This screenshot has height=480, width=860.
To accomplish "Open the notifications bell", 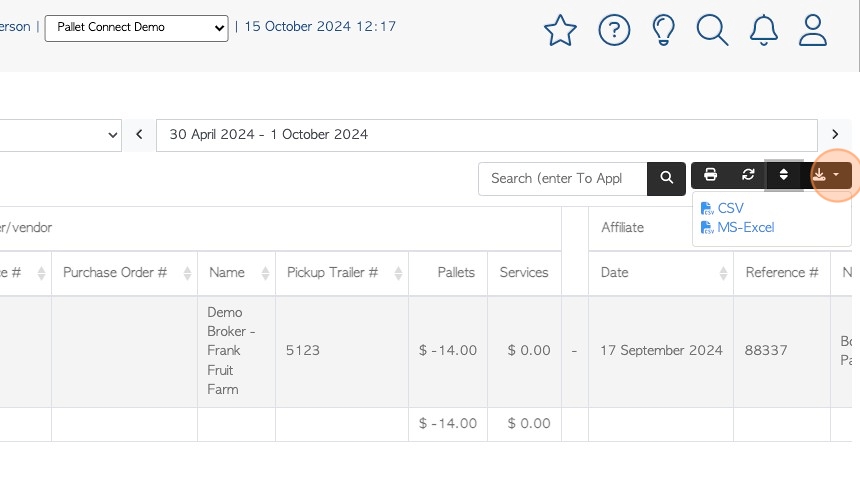I will coord(763,30).
